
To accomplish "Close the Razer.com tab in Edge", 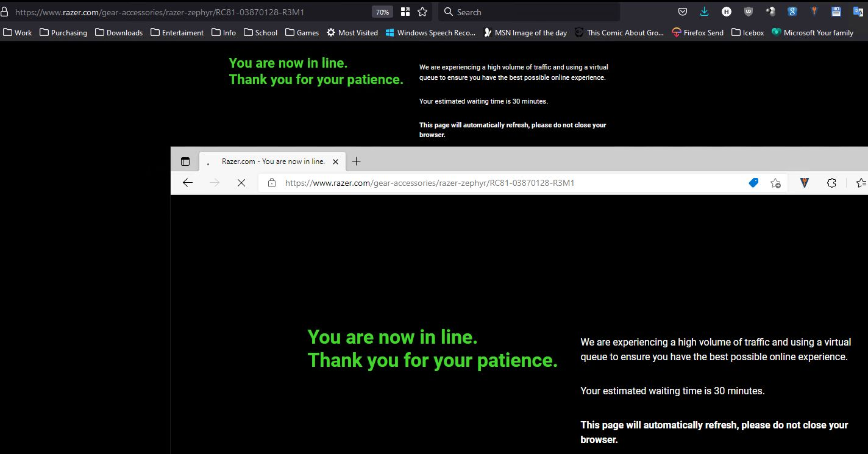I will tap(336, 161).
